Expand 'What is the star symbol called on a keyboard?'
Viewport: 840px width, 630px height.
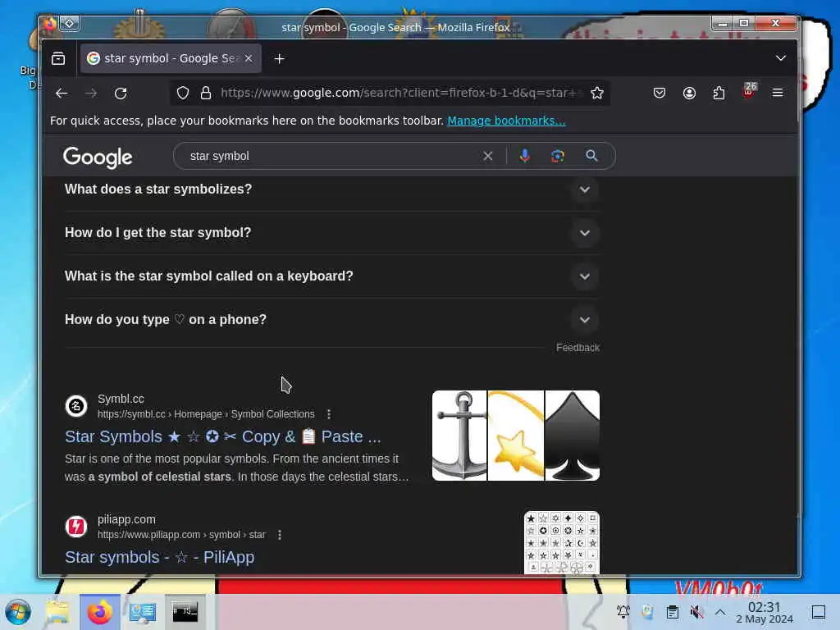coord(331,276)
